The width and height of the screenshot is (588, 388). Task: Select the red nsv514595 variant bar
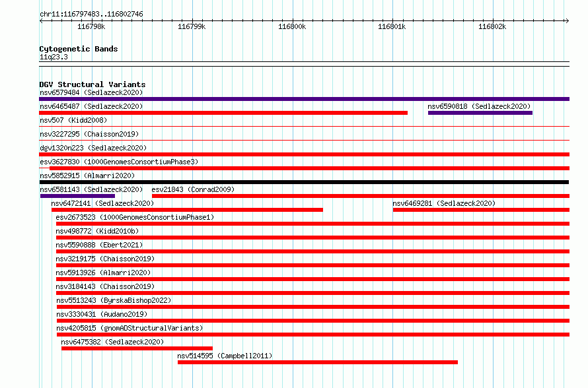pos(318,362)
